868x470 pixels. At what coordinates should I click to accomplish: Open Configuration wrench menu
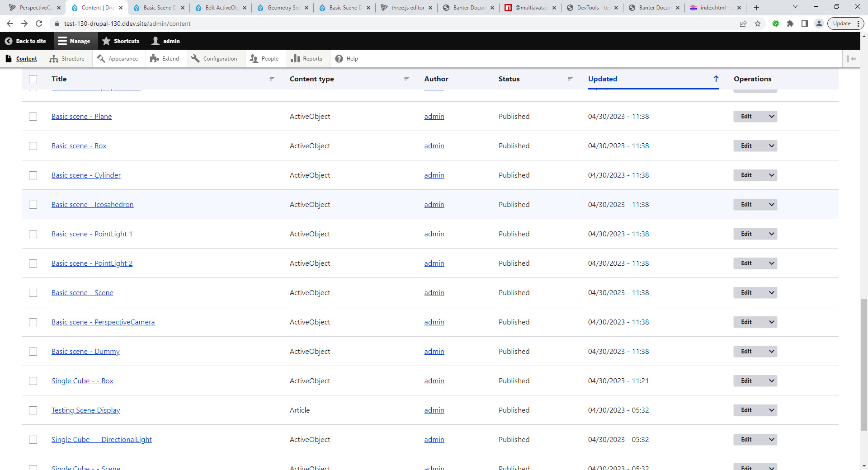pyautogui.click(x=195, y=59)
